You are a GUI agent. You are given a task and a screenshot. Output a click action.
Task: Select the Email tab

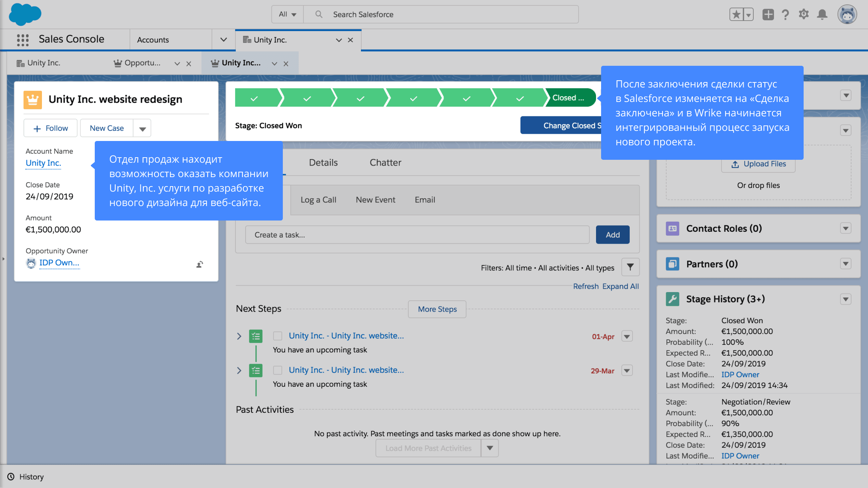(425, 200)
